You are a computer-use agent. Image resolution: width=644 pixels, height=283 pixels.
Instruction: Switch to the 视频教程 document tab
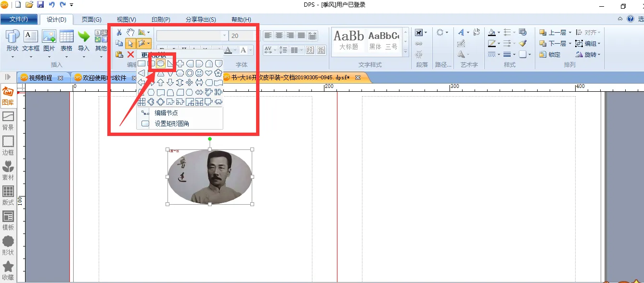[39, 77]
